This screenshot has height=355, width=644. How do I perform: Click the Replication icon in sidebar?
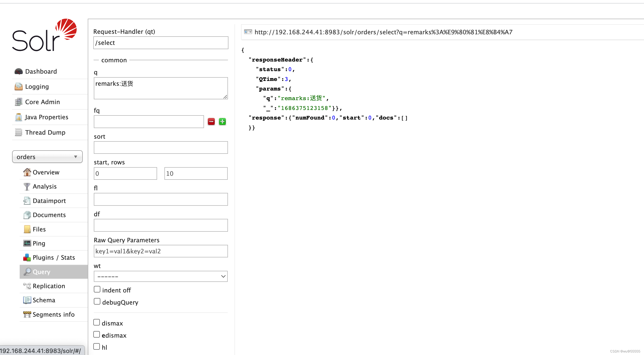tap(27, 286)
